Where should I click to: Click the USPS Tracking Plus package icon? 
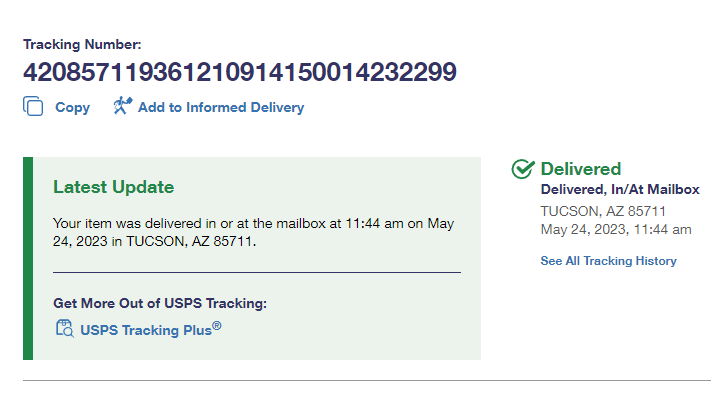tap(65, 328)
